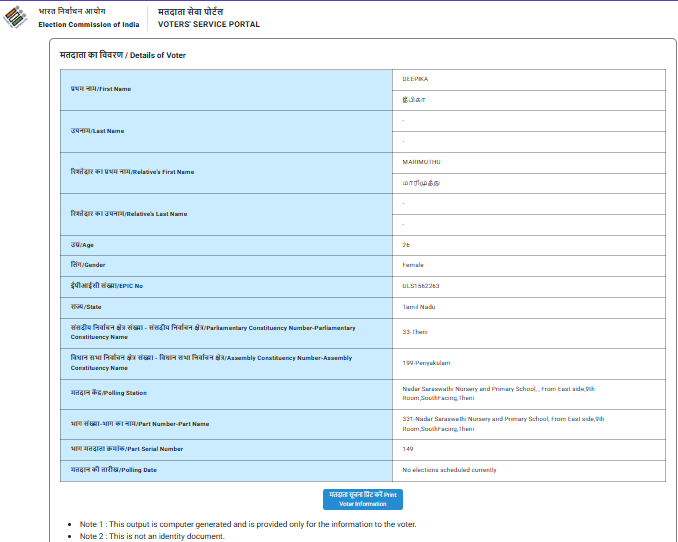Viewport: 678px width, 542px height.
Task: Click the 'No elections scheduled currently' text
Action: (x=449, y=470)
